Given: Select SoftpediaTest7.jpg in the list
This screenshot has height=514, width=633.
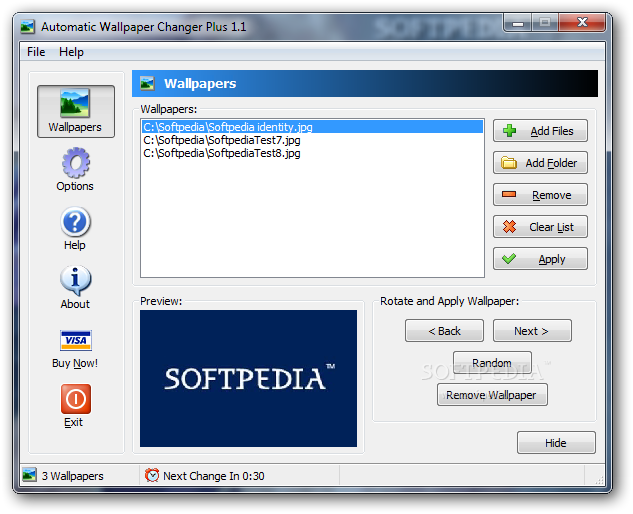Looking at the screenshot, I should pos(312,140).
